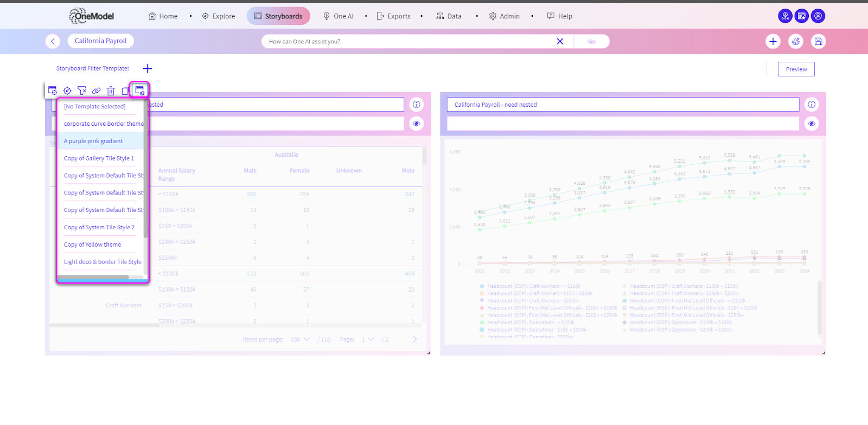Toggle eye visibility on right chart tile

(x=811, y=124)
